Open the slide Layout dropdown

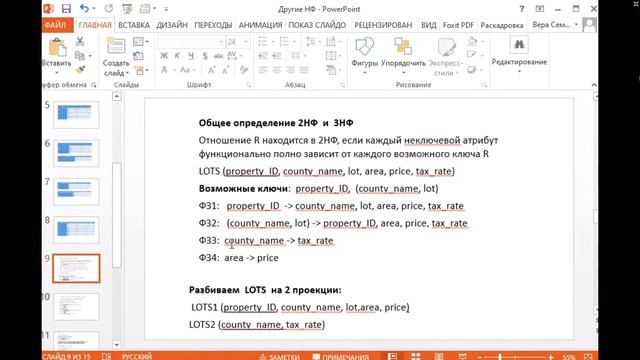pyautogui.click(x=140, y=42)
